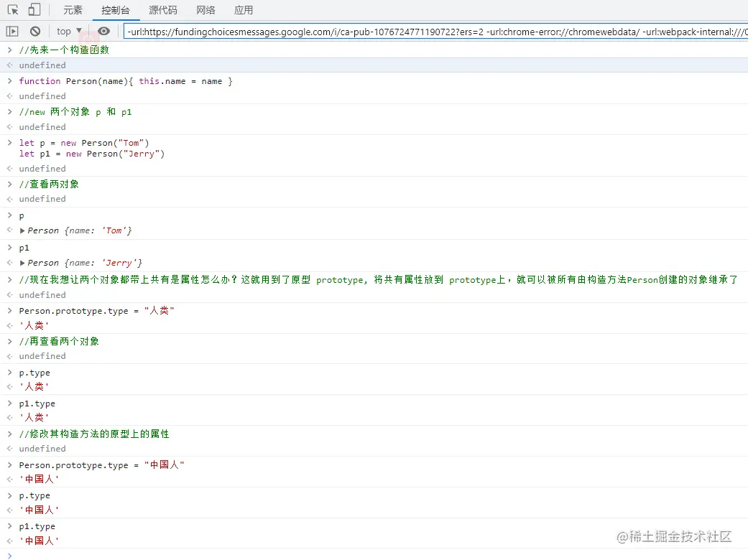Click the let p1 = new Person("Jerry") line
This screenshot has height=560, width=748.
tap(91, 154)
